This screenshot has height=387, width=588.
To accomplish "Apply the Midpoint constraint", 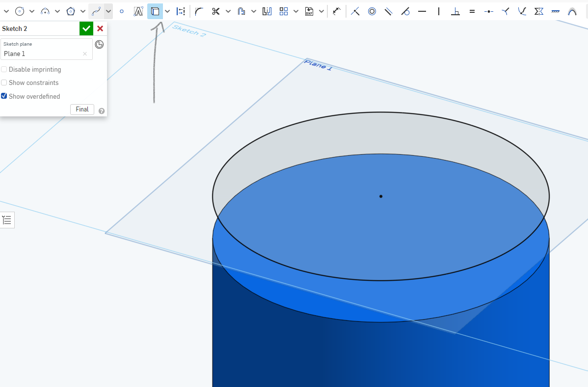I will coord(489,12).
